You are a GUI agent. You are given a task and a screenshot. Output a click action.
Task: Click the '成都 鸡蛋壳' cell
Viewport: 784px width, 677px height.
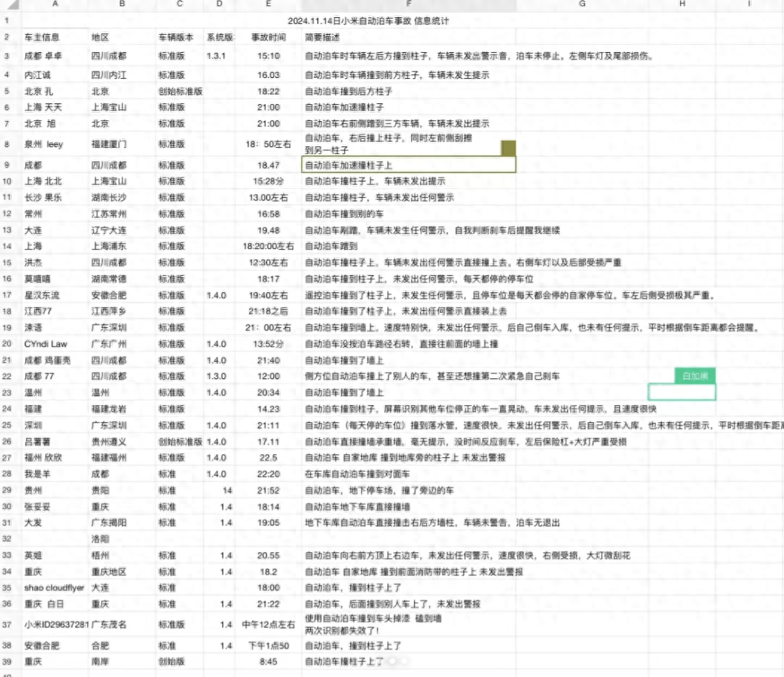click(x=48, y=360)
